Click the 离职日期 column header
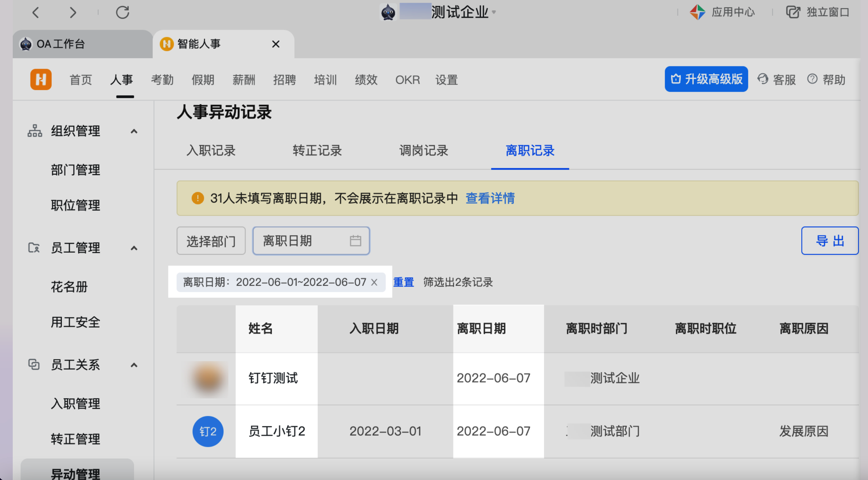This screenshot has height=480, width=868. click(x=481, y=328)
